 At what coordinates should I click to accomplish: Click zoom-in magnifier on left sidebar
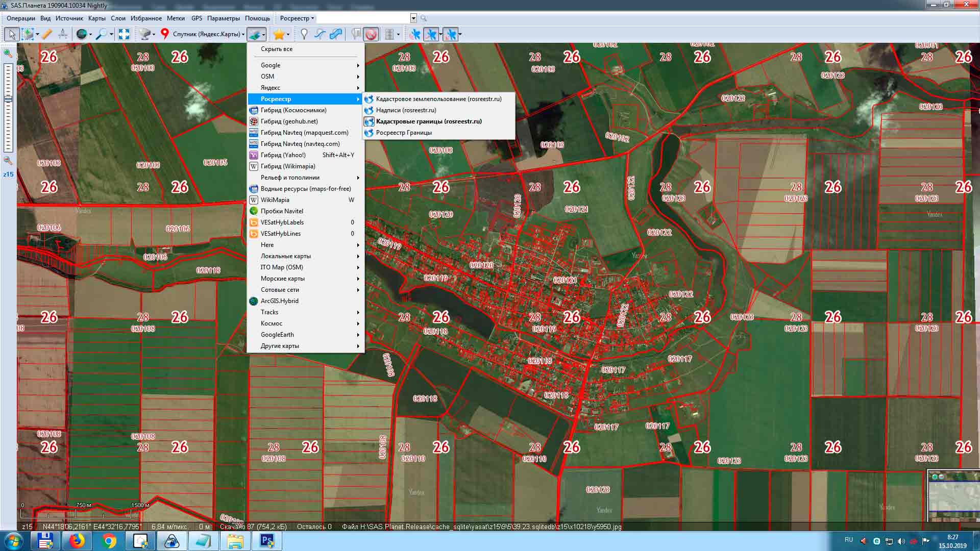point(8,53)
